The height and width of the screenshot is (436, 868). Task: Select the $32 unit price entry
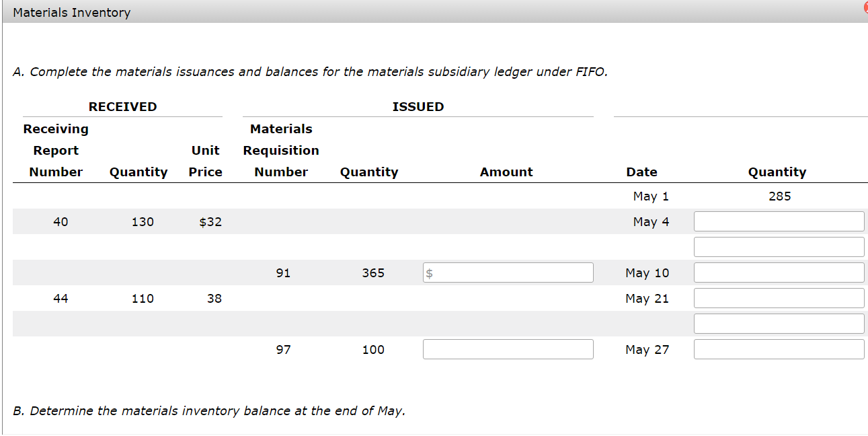tap(210, 221)
